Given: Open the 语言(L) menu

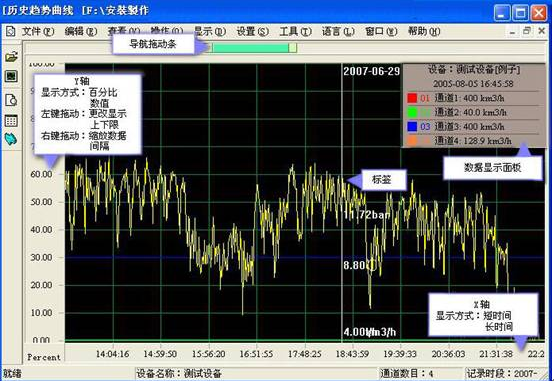Looking at the screenshot, I should (x=338, y=31).
